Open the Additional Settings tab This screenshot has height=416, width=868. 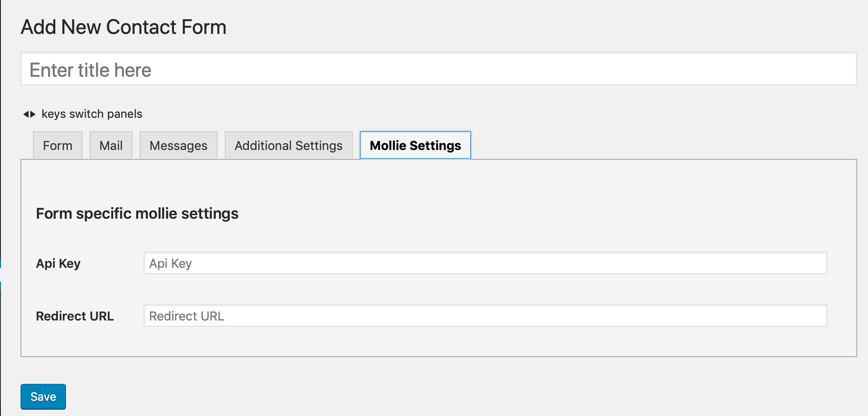289,146
